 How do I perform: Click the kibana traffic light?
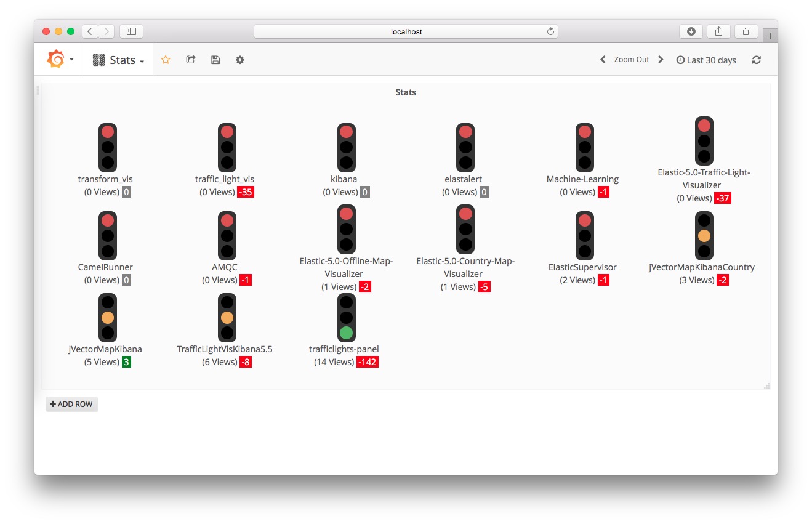(347, 147)
